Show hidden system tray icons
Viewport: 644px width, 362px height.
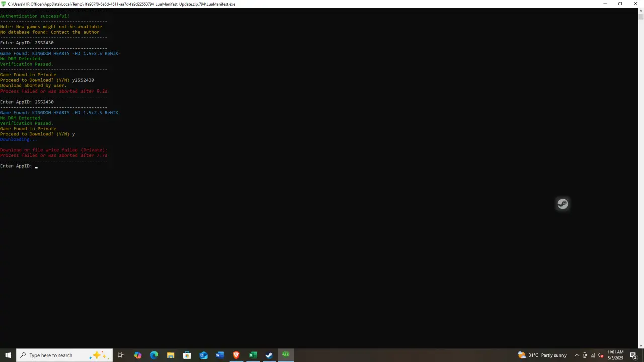577,355
